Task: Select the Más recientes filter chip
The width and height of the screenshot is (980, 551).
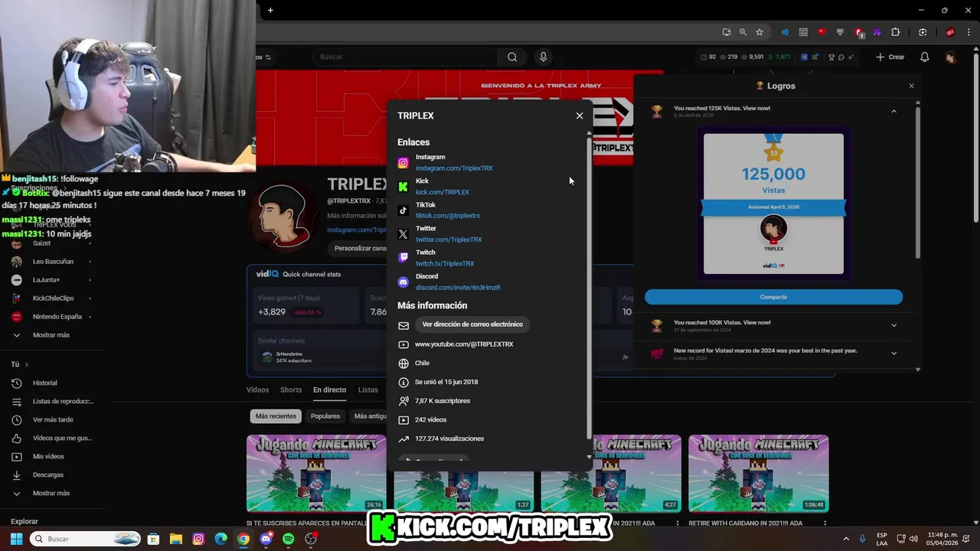Action: (x=276, y=416)
